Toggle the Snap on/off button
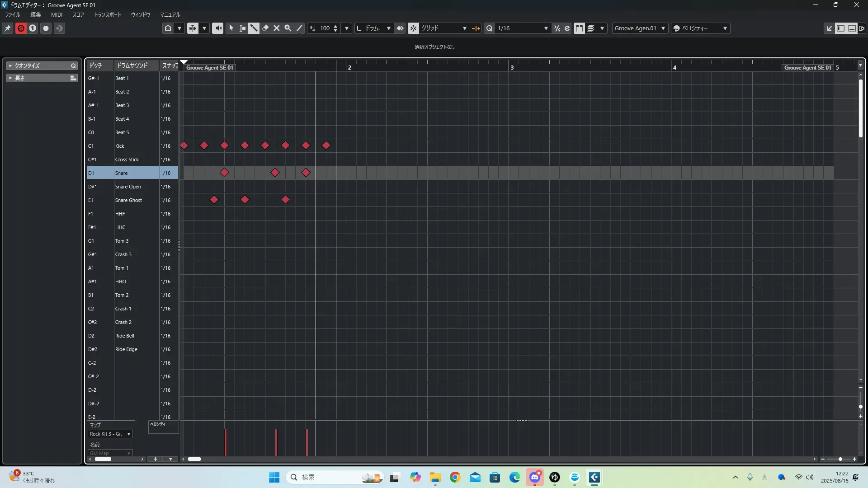This screenshot has height=488, width=868. click(413, 28)
